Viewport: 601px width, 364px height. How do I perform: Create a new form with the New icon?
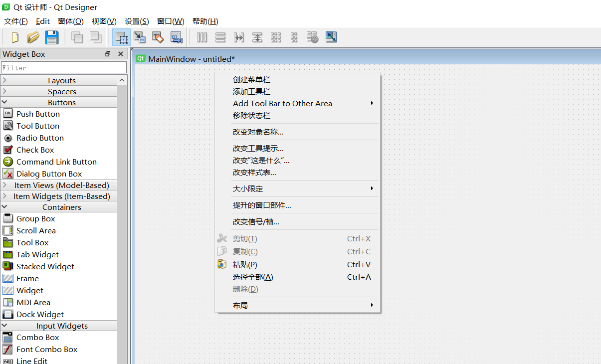click(15, 37)
